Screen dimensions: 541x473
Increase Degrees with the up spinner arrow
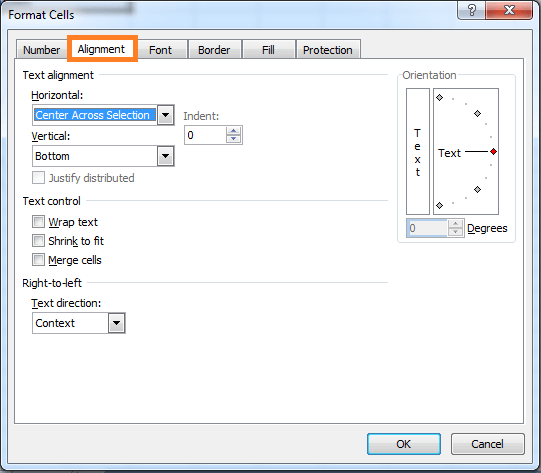coord(455,224)
